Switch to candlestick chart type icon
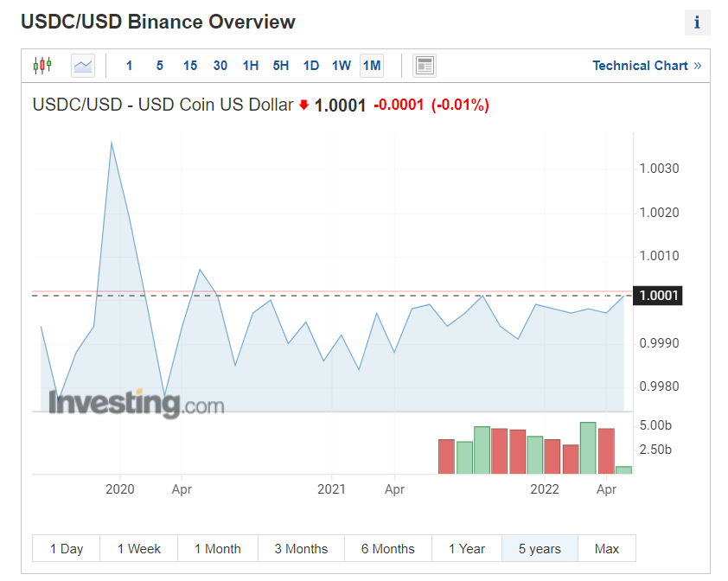Image resolution: width=728 pixels, height=581 pixels. click(x=42, y=66)
